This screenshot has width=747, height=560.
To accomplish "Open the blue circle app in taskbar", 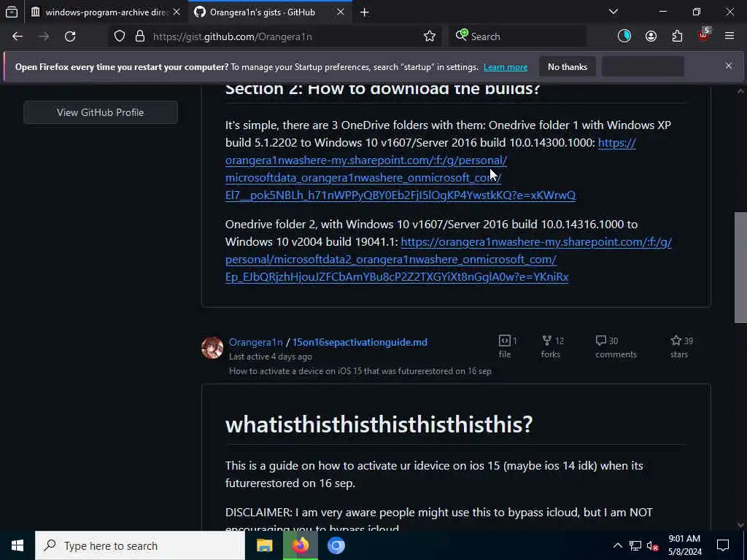I will (336, 545).
